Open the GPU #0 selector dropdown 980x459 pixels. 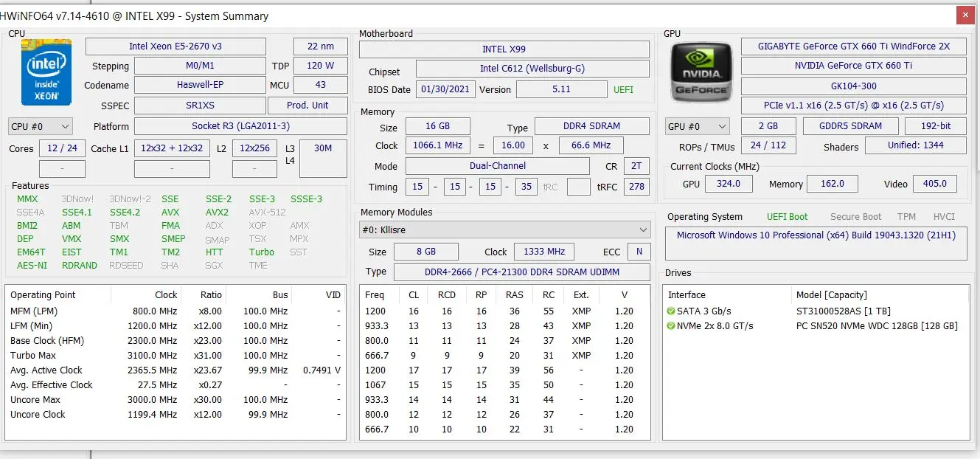(697, 126)
